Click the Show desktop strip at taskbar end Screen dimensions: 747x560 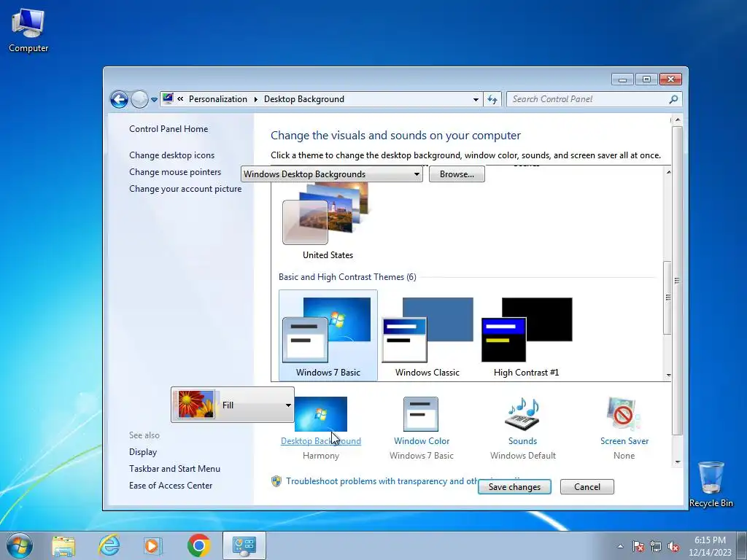[742, 546]
